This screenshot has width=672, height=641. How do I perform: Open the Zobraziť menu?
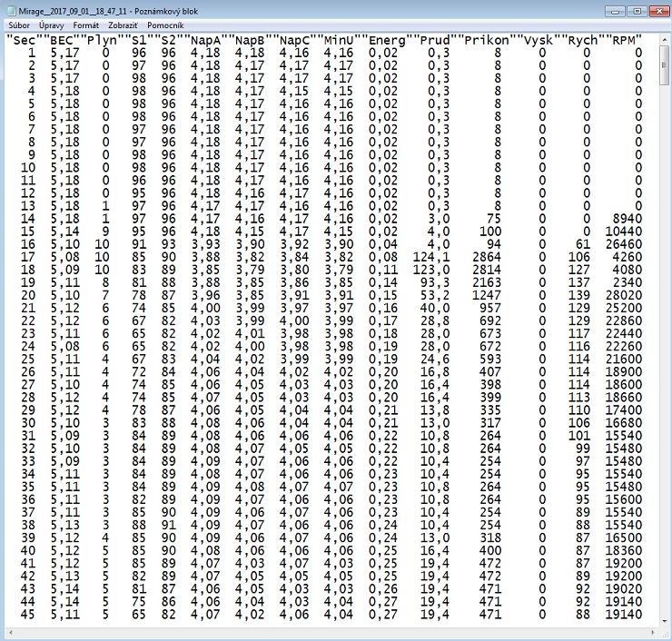coord(123,25)
